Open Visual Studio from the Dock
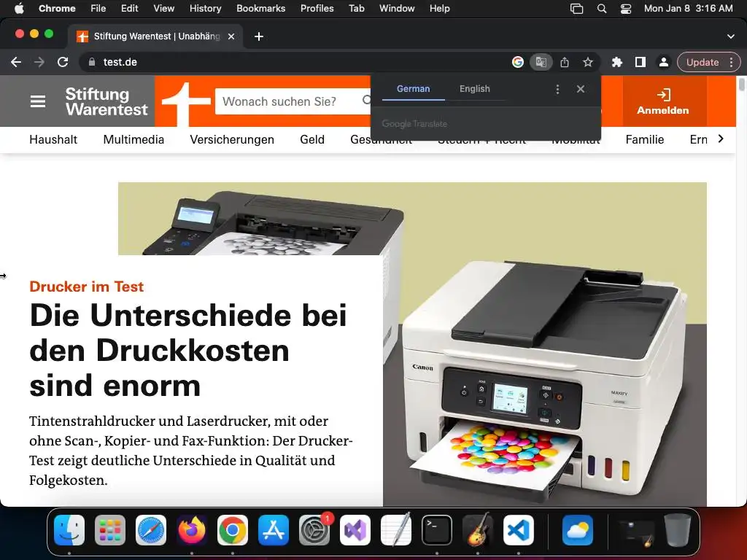Image resolution: width=747 pixels, height=560 pixels. pyautogui.click(x=355, y=530)
